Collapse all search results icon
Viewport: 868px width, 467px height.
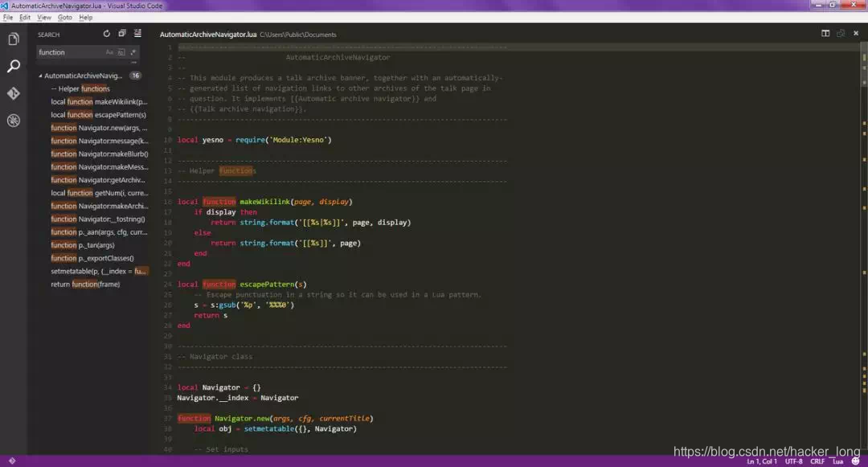[122, 34]
